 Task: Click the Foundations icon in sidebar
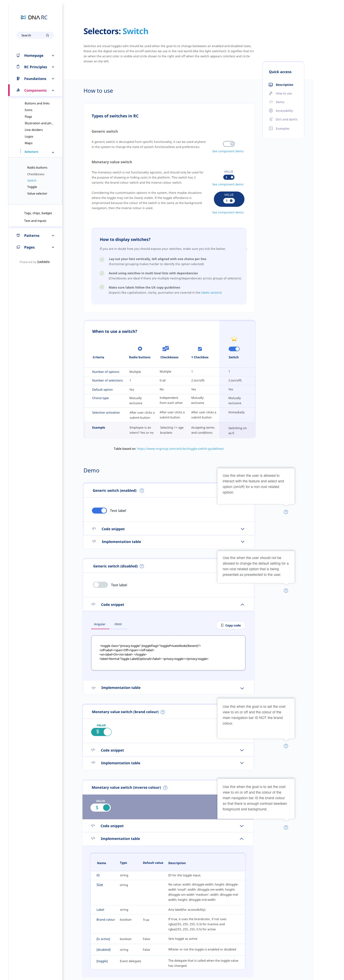pyautogui.click(x=18, y=79)
